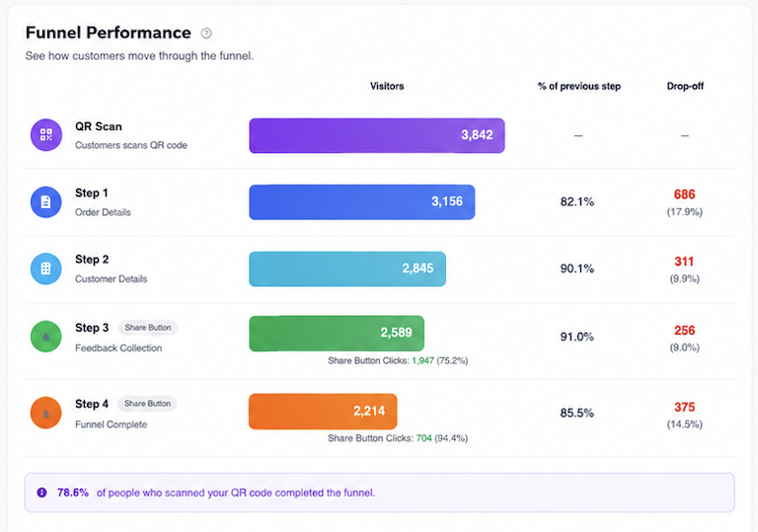Click the Step 3 label
This screenshot has height=532, width=758.
(x=92, y=328)
